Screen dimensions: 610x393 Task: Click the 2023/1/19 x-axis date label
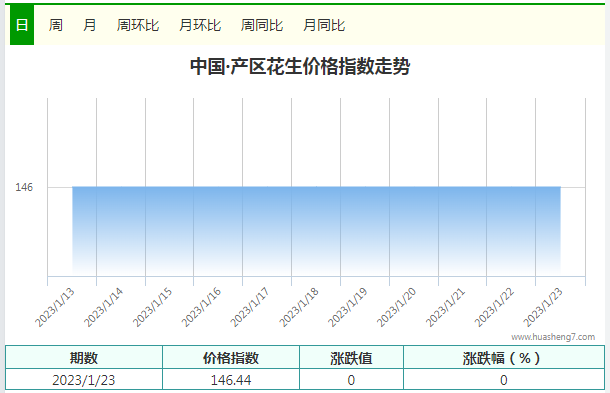click(x=348, y=307)
